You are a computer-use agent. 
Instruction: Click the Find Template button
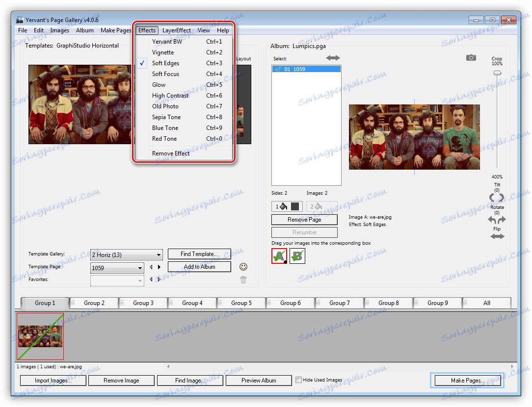[199, 254]
